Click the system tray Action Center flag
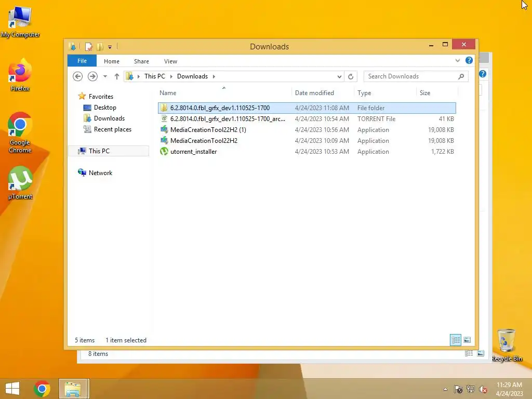Screen dimensions: 532x399 [x=458, y=389]
